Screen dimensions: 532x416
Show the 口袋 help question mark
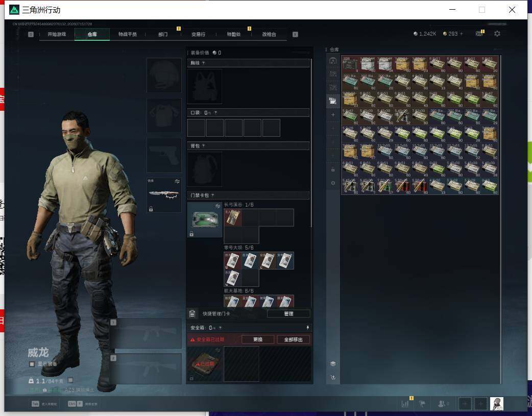[215, 113]
